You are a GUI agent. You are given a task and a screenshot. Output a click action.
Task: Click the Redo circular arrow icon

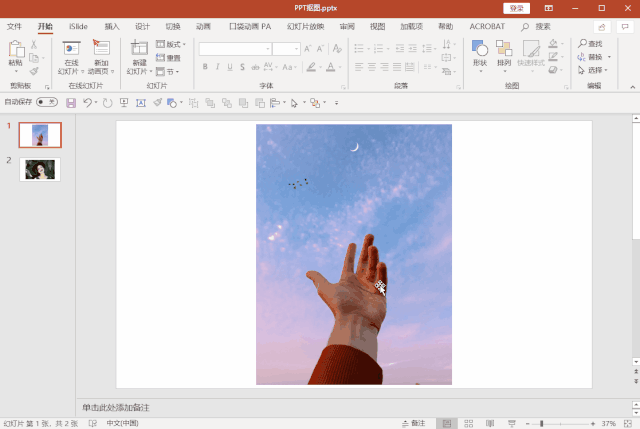tap(107, 103)
